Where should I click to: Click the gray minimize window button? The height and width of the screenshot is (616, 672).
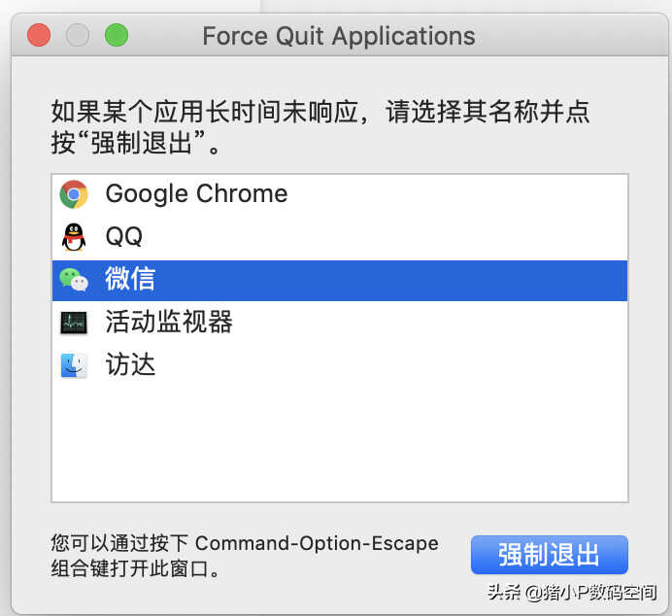coord(78,37)
